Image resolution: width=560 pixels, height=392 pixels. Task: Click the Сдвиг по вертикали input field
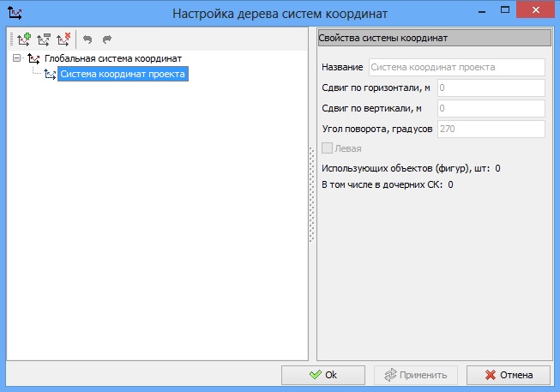(x=491, y=108)
